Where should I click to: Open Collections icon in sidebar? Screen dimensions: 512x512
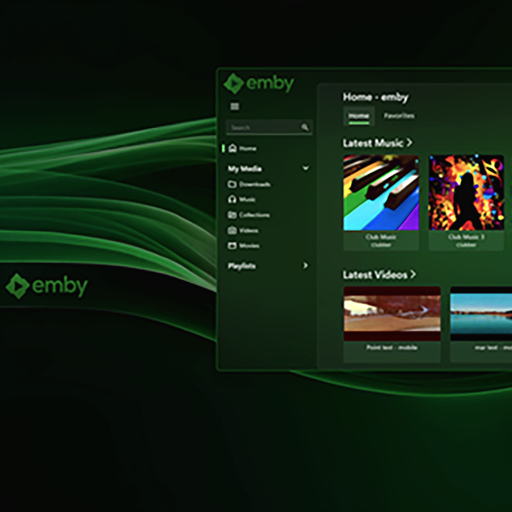click(x=232, y=215)
